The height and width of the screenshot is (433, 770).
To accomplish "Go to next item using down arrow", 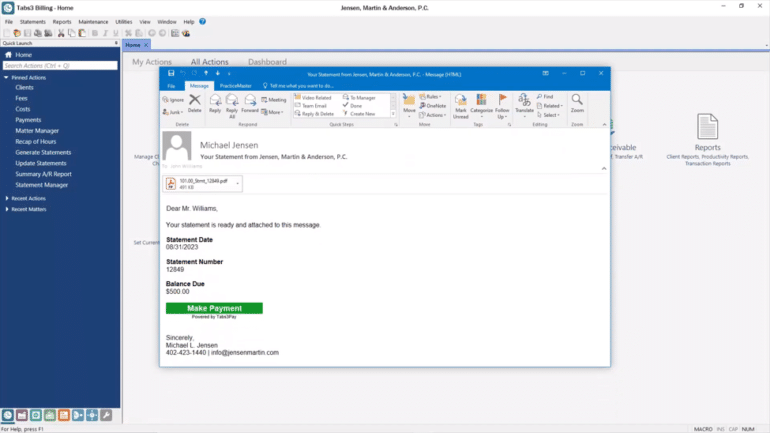I will click(x=218, y=73).
